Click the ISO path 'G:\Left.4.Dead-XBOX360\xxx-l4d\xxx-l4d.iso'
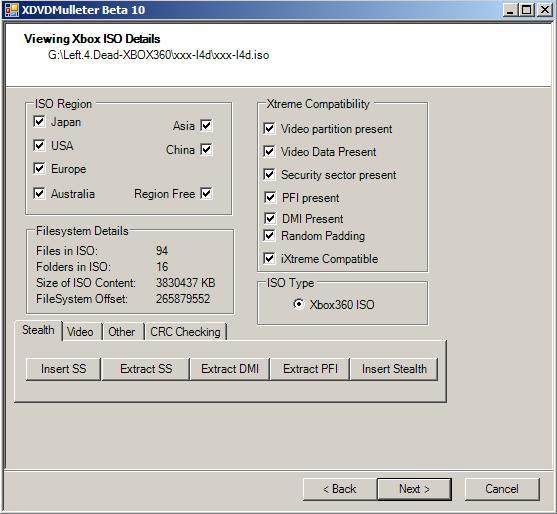 [158, 55]
